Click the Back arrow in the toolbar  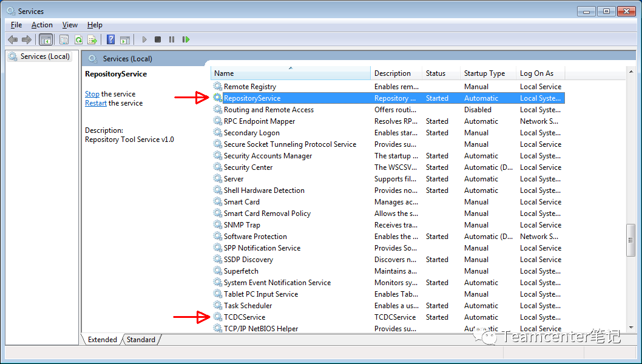pos(13,39)
